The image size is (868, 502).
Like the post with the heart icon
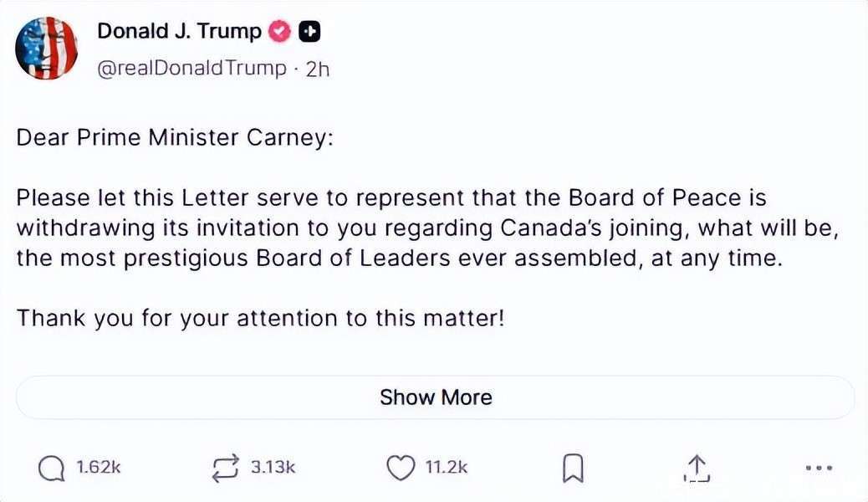click(401, 469)
